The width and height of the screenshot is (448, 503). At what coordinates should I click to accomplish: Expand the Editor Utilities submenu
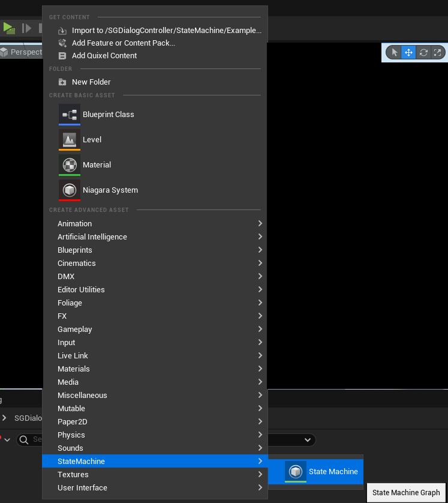click(155, 289)
